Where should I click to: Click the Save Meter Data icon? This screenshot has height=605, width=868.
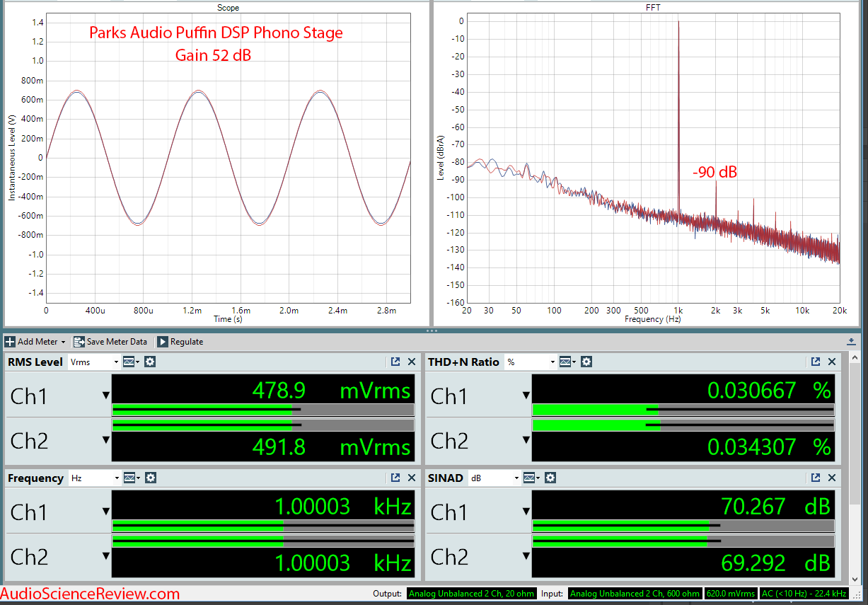tap(79, 342)
